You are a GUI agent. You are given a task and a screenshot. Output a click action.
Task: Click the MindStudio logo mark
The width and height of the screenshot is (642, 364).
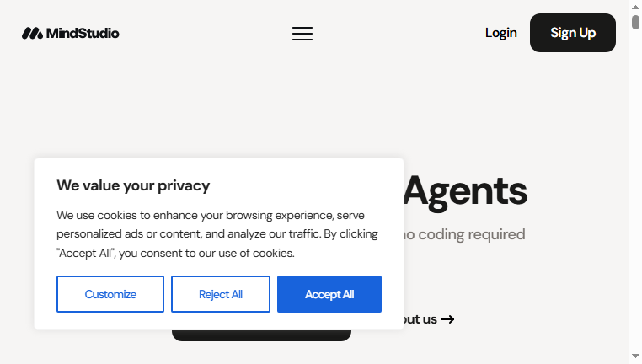[32, 33]
